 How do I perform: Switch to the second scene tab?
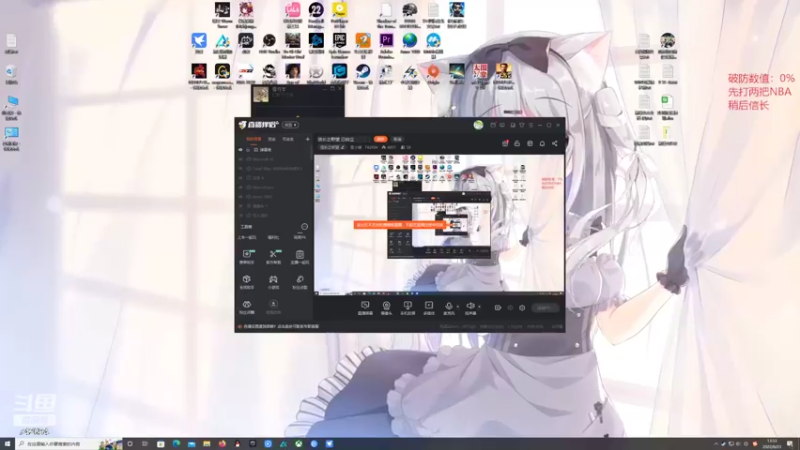(272, 139)
